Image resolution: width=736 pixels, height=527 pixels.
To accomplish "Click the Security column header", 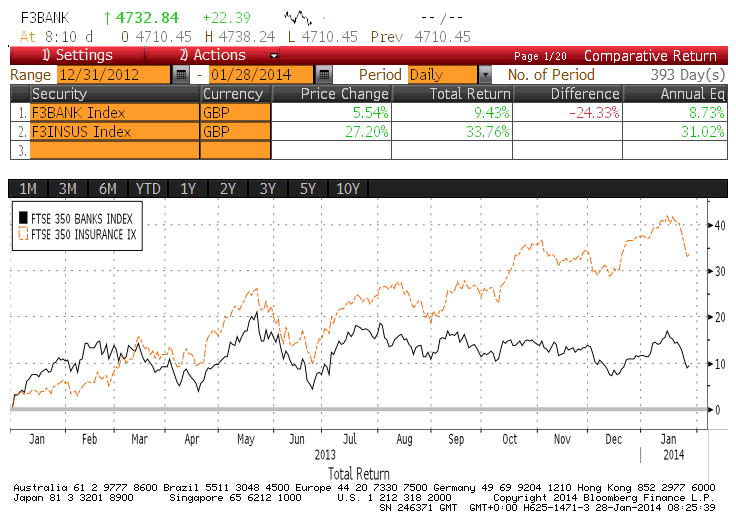I will click(x=115, y=94).
